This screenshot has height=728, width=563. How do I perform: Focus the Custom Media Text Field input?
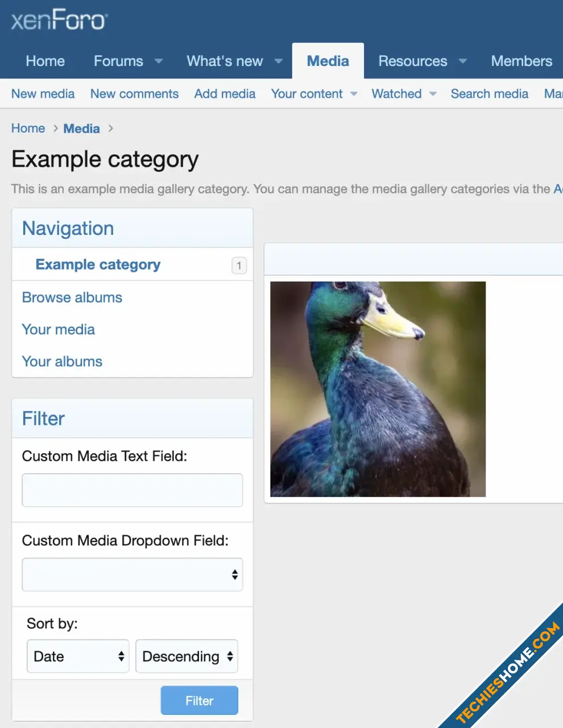coord(132,490)
